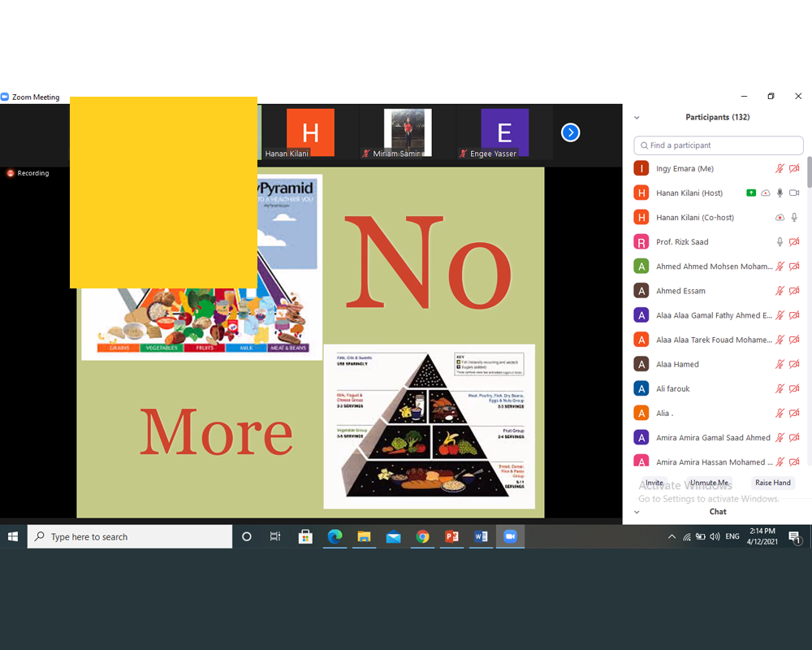812x650 pixels.
Task: Click Ingy Emara's disabled camera icon
Action: point(794,168)
